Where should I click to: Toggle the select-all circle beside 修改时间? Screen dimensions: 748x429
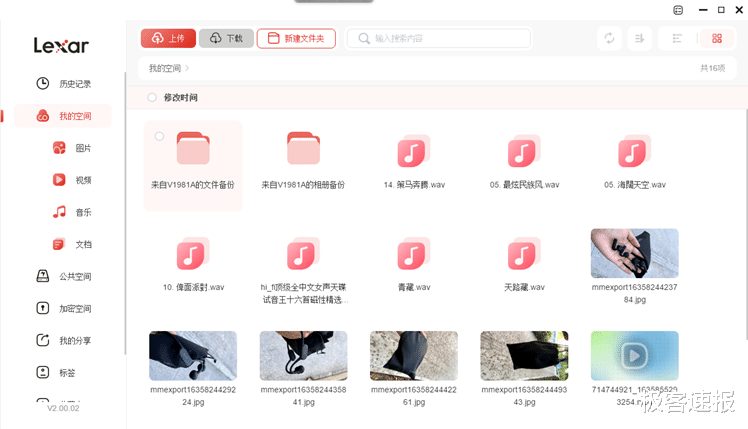tap(152, 97)
